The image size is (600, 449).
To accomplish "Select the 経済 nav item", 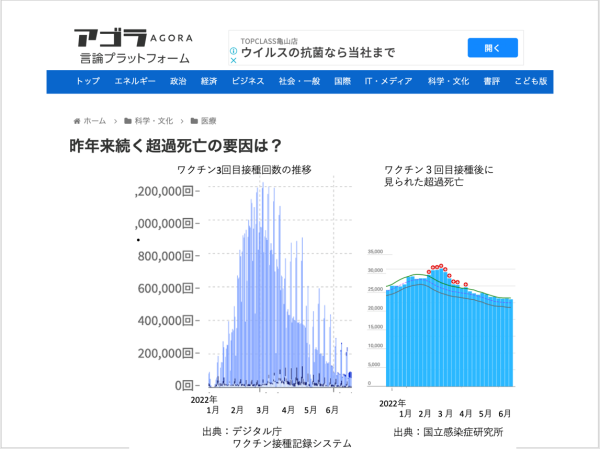I will (x=209, y=81).
